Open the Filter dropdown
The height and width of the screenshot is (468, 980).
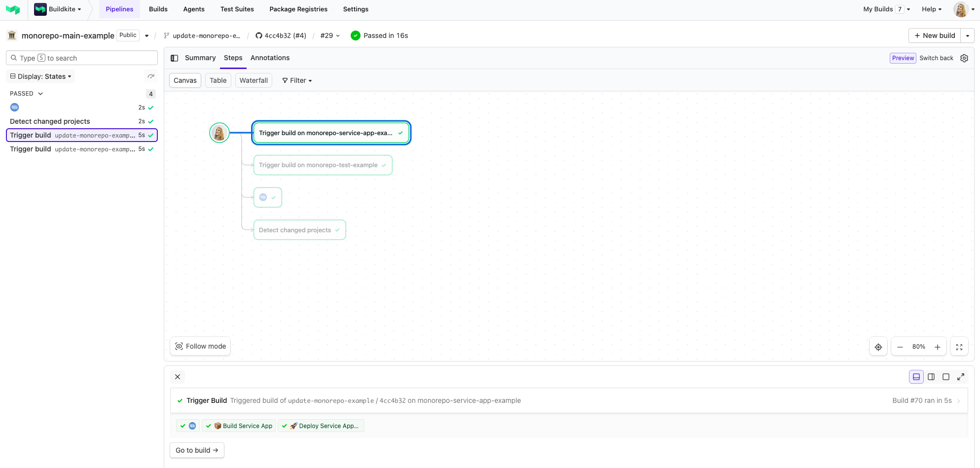point(297,80)
